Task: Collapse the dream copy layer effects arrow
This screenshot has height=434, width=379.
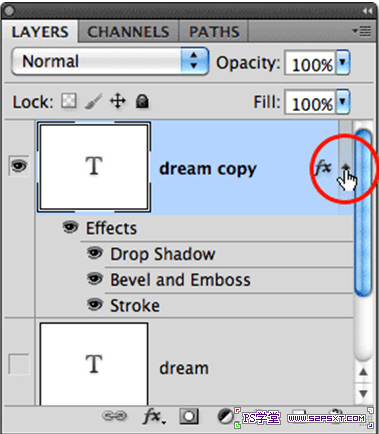Action: tap(346, 166)
